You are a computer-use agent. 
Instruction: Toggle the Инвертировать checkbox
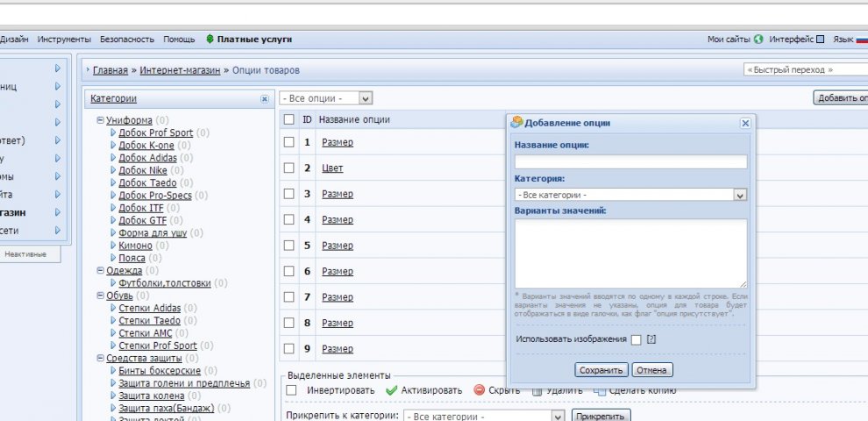pyautogui.click(x=291, y=390)
